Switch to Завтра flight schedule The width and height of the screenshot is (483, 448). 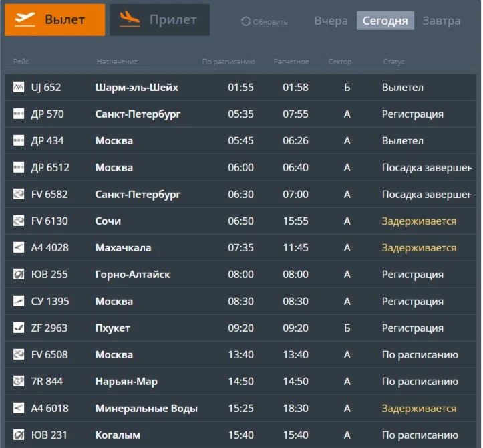(441, 21)
